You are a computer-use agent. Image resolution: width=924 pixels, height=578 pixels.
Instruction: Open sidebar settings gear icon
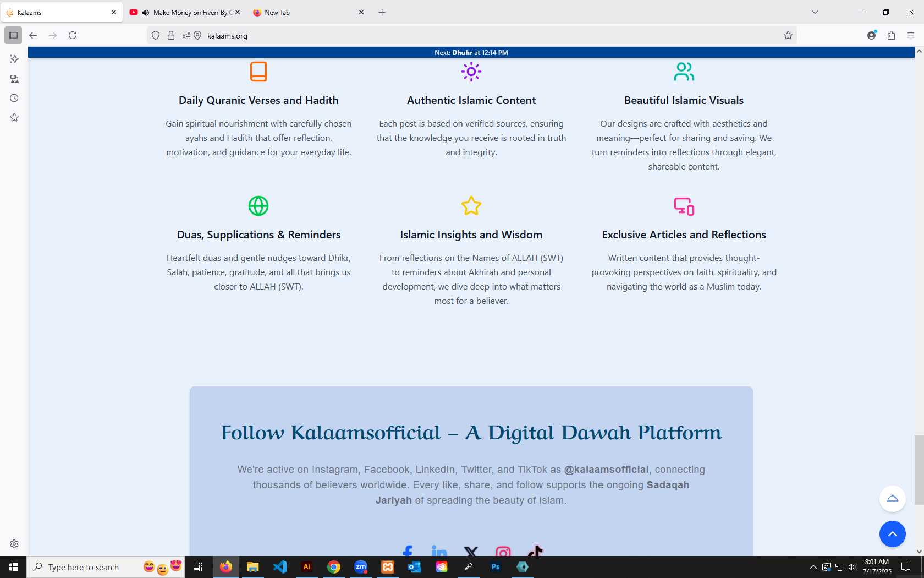[14, 544]
